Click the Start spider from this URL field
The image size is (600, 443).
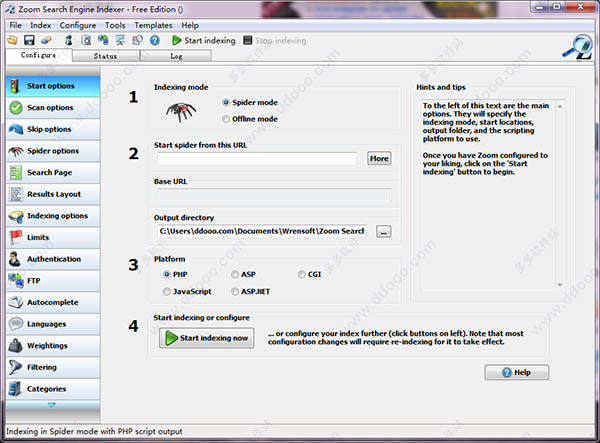(257, 159)
